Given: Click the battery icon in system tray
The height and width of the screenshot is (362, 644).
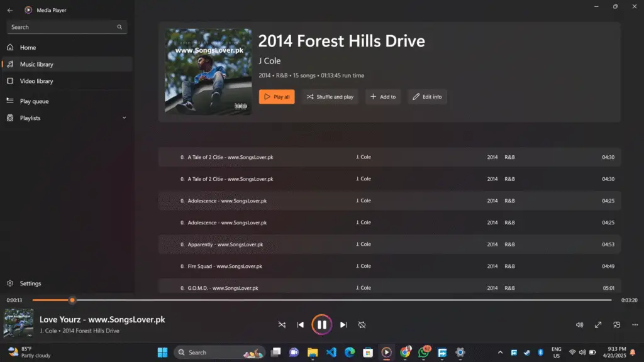Looking at the screenshot, I should [x=592, y=352].
